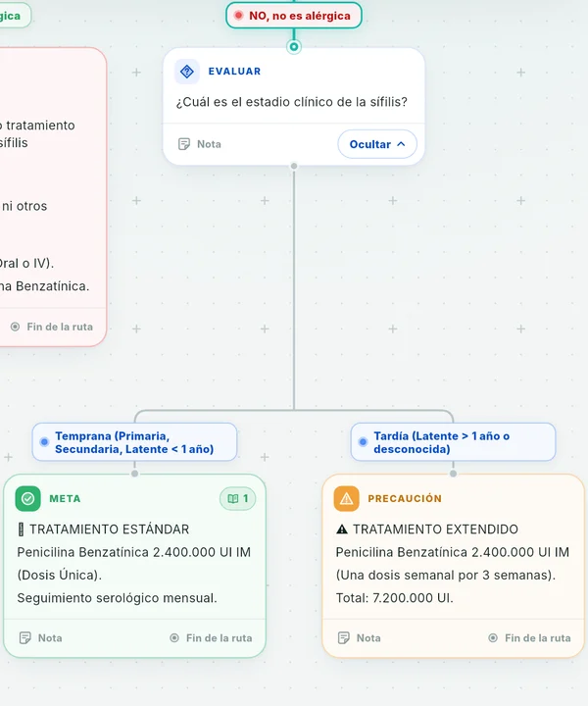Click the EVALUAR question about estadio clínico
The width and height of the screenshot is (588, 706).
[291, 102]
